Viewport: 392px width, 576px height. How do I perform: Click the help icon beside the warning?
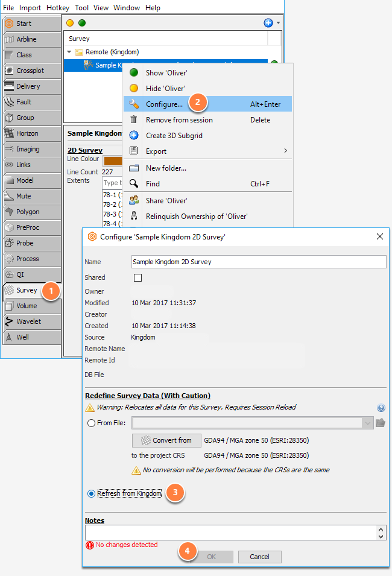pyautogui.click(x=381, y=408)
